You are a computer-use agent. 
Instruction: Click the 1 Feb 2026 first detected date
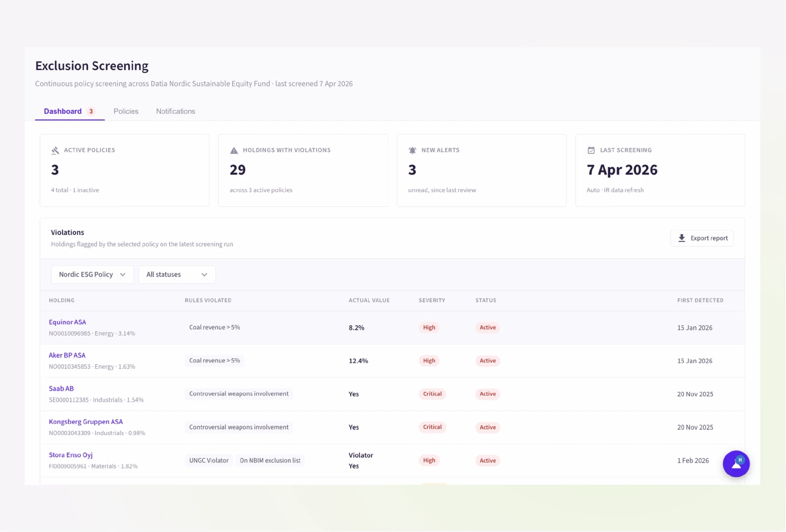[693, 460]
